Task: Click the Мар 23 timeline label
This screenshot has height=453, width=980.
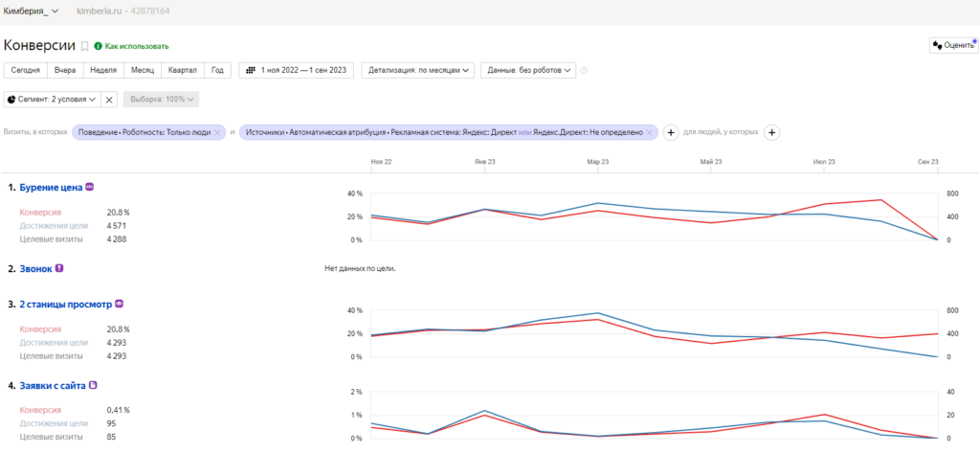Action: [597, 162]
